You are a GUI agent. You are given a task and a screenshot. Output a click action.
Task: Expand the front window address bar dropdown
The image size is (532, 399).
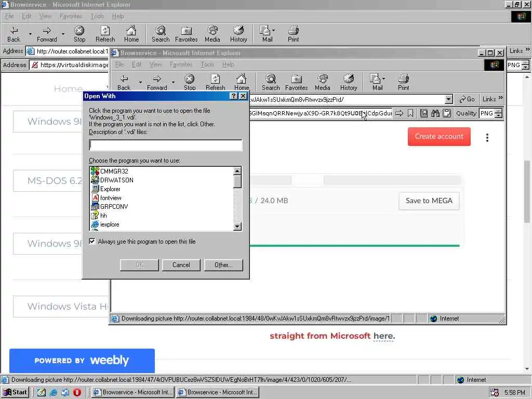(448, 99)
